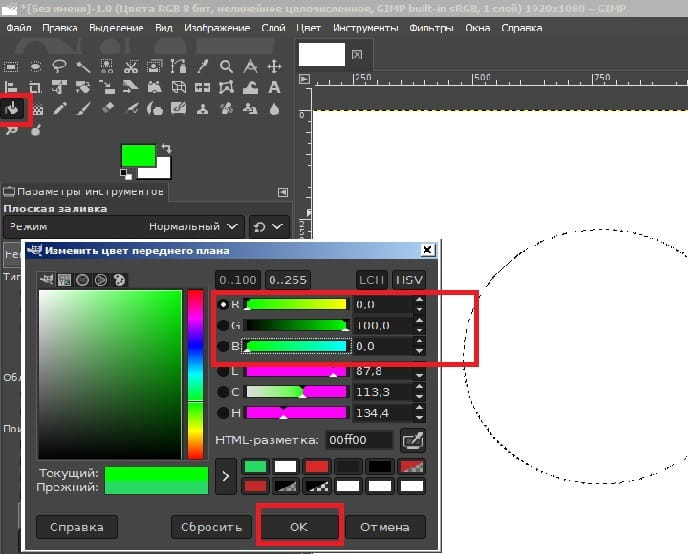Choose the Ellipse Select tool
The width and height of the screenshot is (688, 554).
pyautogui.click(x=35, y=67)
